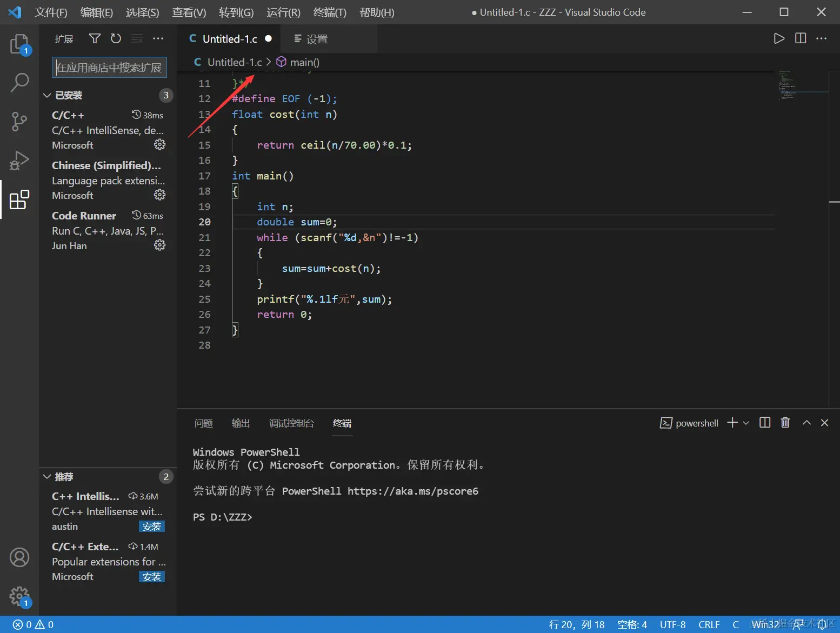Screen dimensions: 840x633
Task: Open the Accounts menu icon
Action: click(x=19, y=557)
